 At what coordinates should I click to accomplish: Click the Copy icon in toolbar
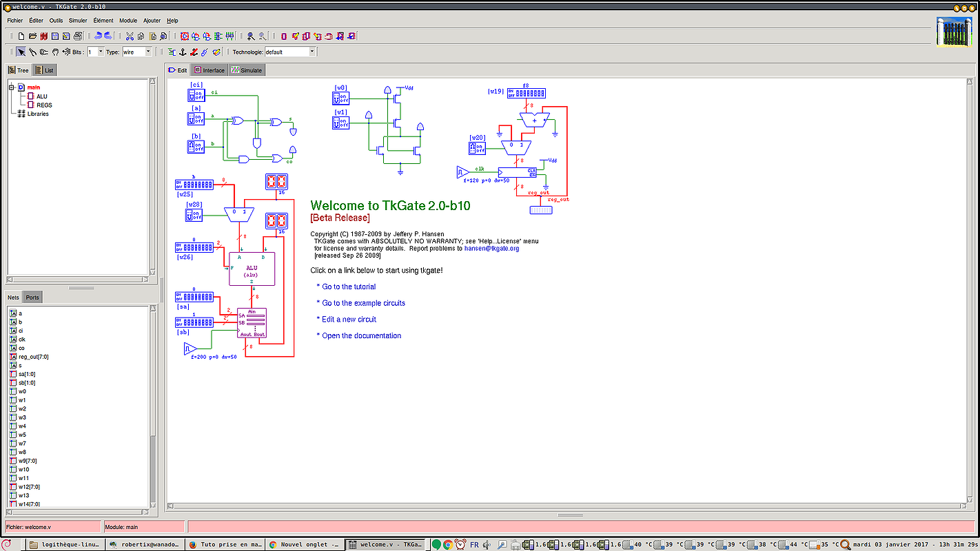tap(141, 36)
